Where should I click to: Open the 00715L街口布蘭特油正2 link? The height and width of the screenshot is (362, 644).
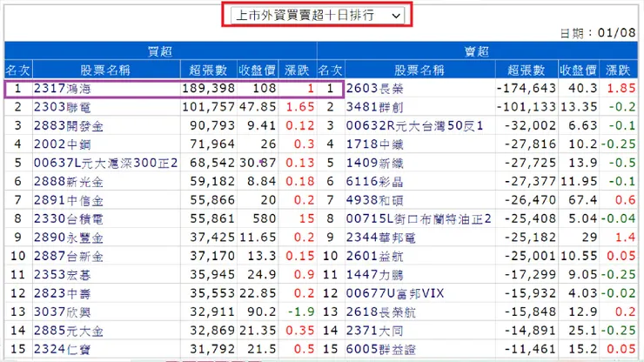click(419, 219)
